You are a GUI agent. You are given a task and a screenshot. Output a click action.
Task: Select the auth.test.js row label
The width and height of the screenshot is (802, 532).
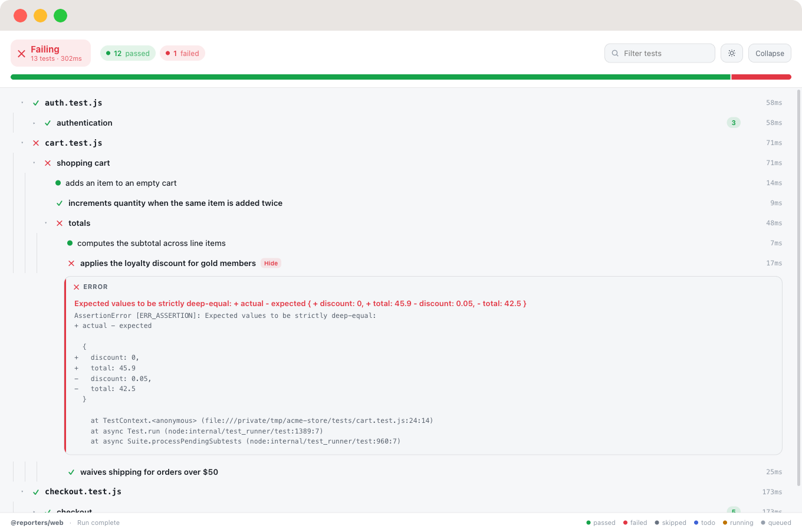click(74, 103)
